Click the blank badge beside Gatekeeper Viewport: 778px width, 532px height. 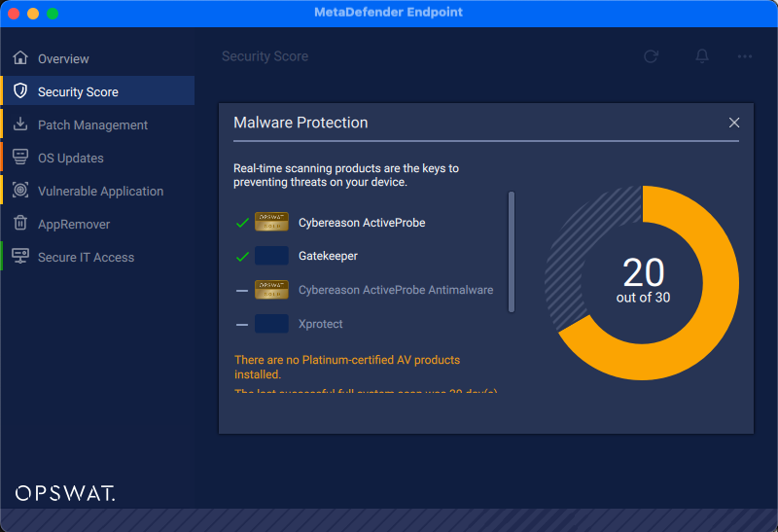pos(271,256)
